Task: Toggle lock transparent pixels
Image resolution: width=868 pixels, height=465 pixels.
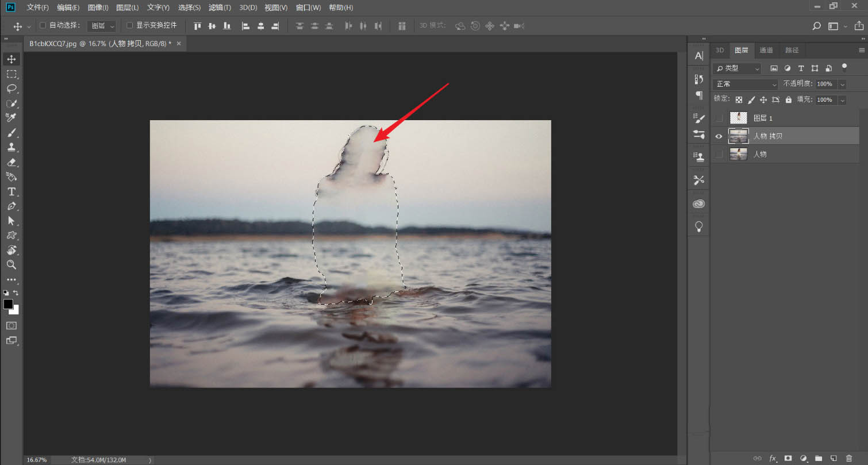Action: [739, 99]
